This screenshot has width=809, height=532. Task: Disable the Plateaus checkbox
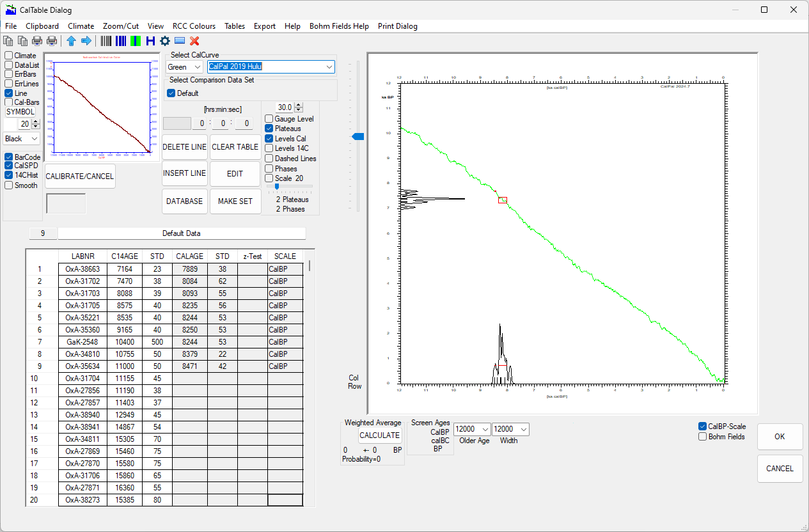pos(269,129)
